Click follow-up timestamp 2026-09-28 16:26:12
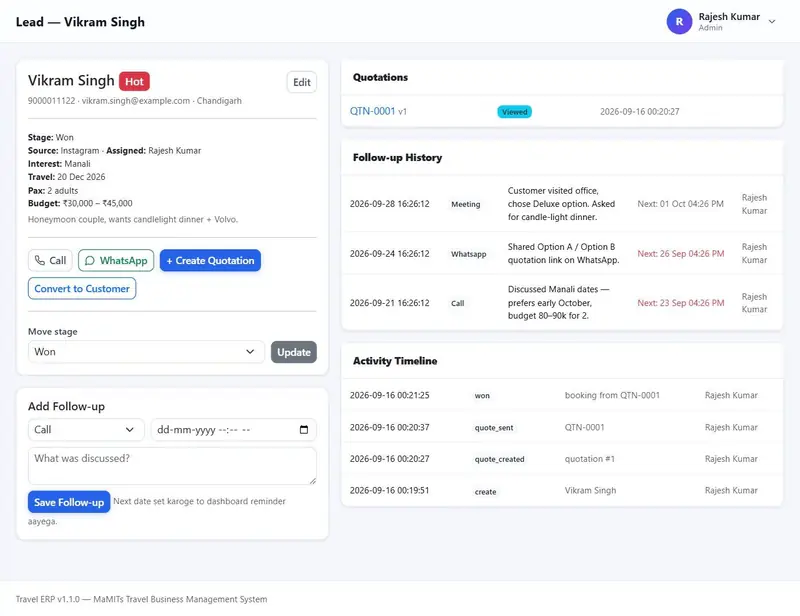The image size is (800, 616). click(389, 204)
